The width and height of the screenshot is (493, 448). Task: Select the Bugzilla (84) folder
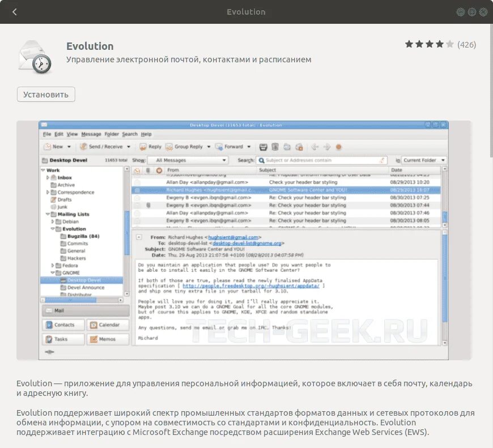80,236
